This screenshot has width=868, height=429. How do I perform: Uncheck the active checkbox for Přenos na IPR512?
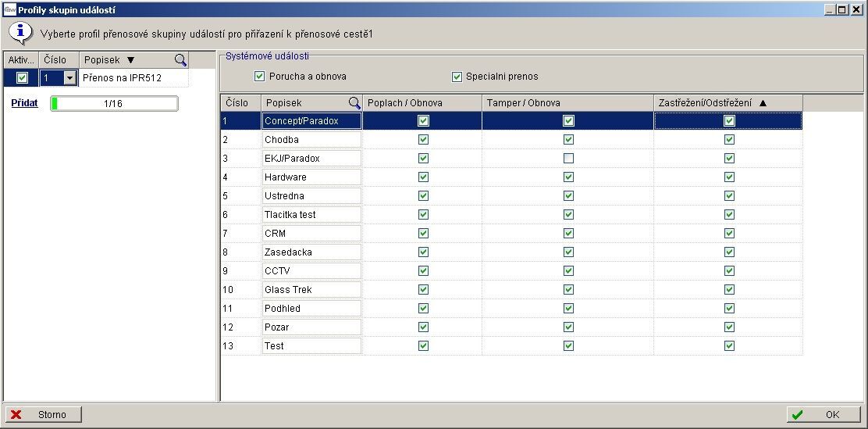click(x=22, y=78)
